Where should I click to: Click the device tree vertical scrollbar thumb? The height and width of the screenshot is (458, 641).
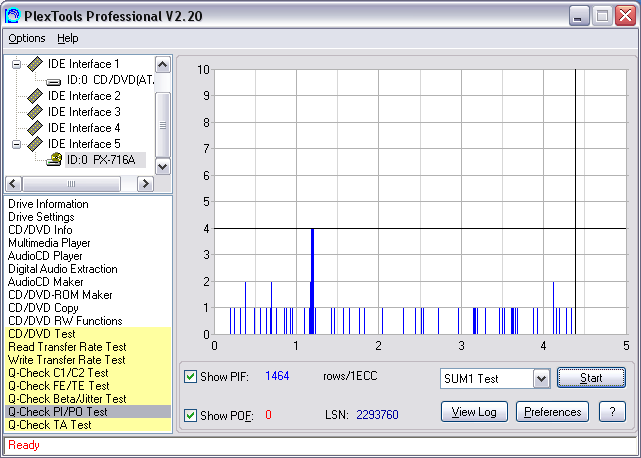[x=163, y=125]
